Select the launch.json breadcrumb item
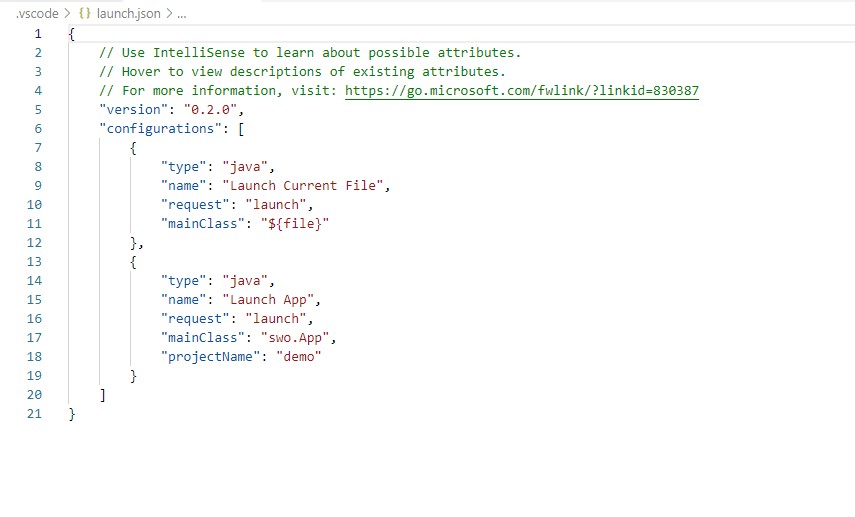Viewport: 855px width, 517px height. point(128,14)
